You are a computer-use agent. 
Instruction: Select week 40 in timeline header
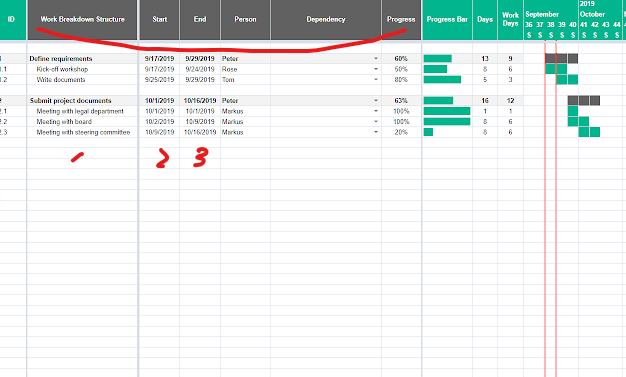(573, 25)
